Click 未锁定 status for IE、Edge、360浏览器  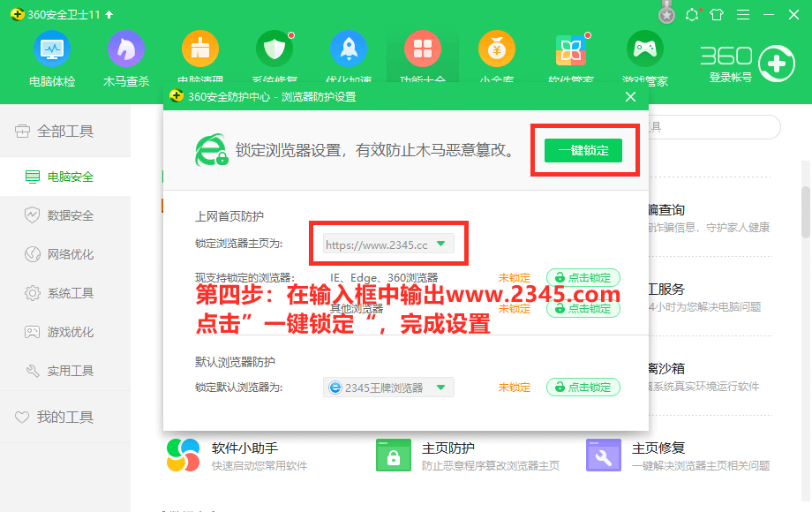515,277
